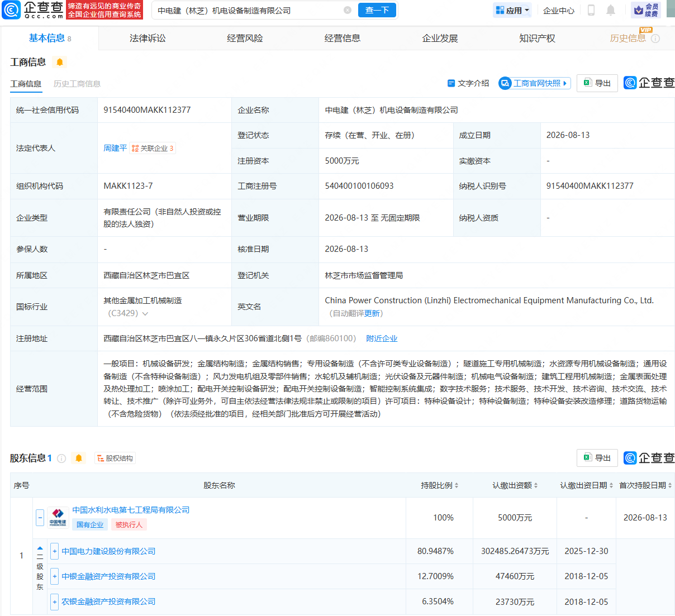Click the bell icon beside 股东信息 heading
The width and height of the screenshot is (675, 616).
[x=79, y=458]
